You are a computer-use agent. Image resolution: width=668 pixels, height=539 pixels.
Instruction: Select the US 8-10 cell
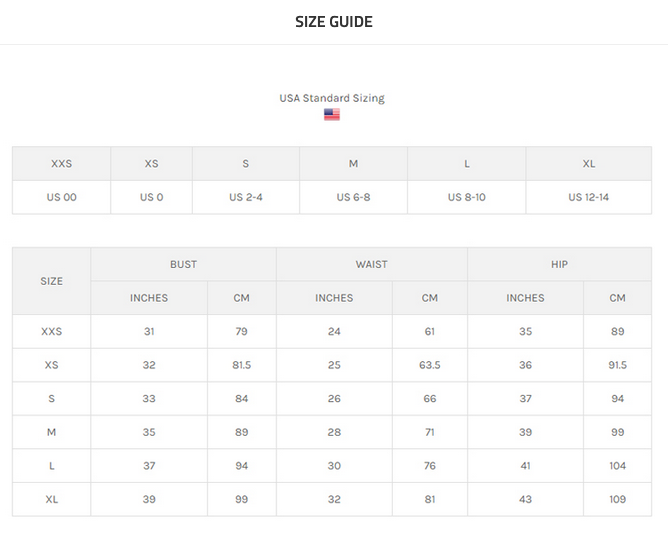click(x=466, y=197)
